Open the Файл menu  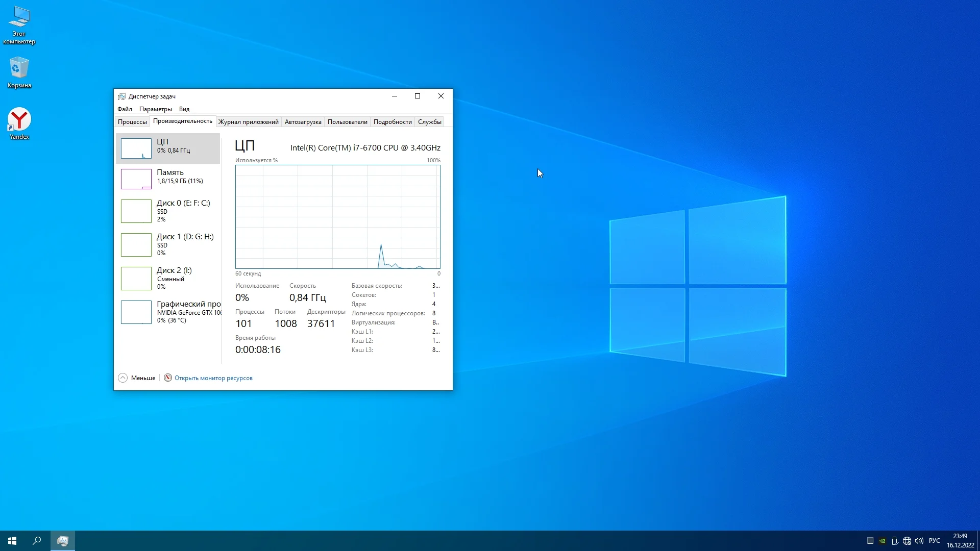(125, 109)
